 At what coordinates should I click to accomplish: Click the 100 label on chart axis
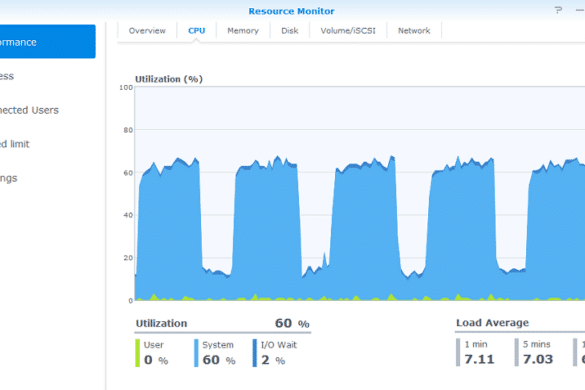(x=126, y=87)
